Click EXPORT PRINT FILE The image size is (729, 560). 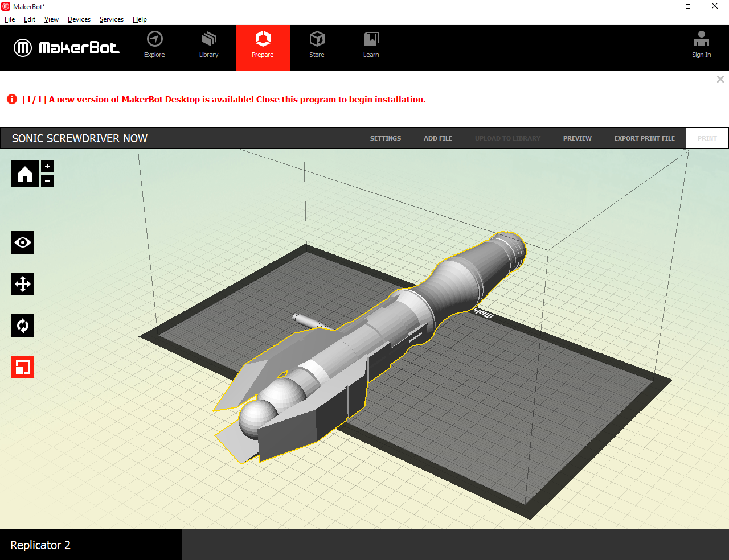[x=645, y=138]
